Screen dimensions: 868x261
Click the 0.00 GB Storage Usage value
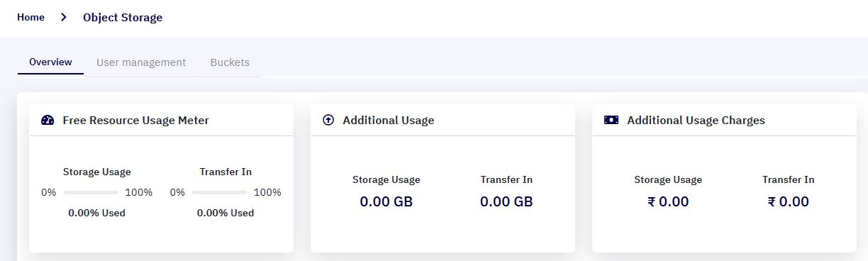pyautogui.click(x=386, y=201)
